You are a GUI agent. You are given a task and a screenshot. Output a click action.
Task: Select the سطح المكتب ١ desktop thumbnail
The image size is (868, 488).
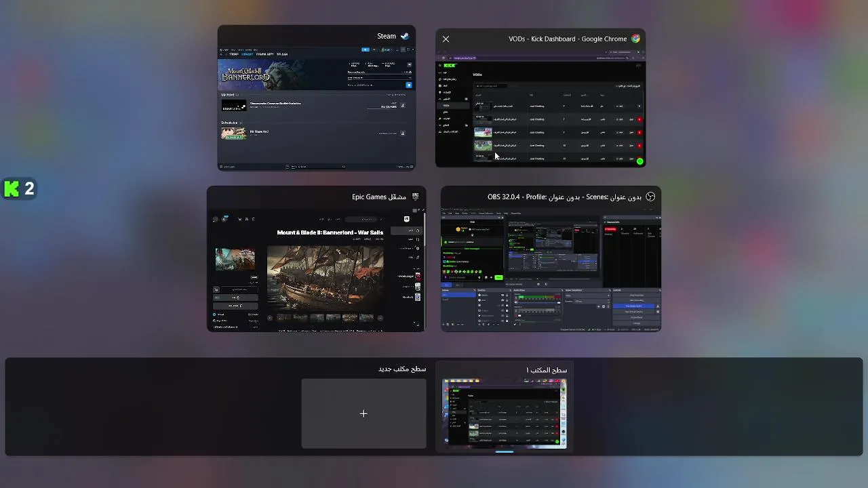505,413
